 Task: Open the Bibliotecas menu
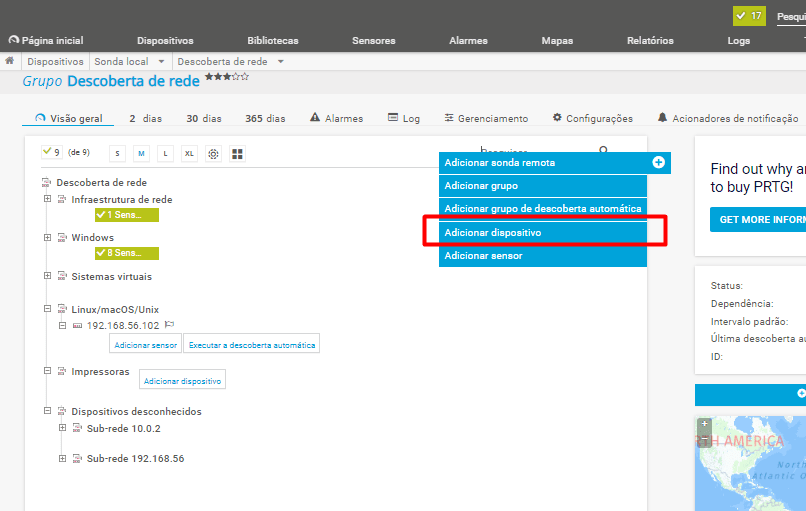[x=272, y=41]
